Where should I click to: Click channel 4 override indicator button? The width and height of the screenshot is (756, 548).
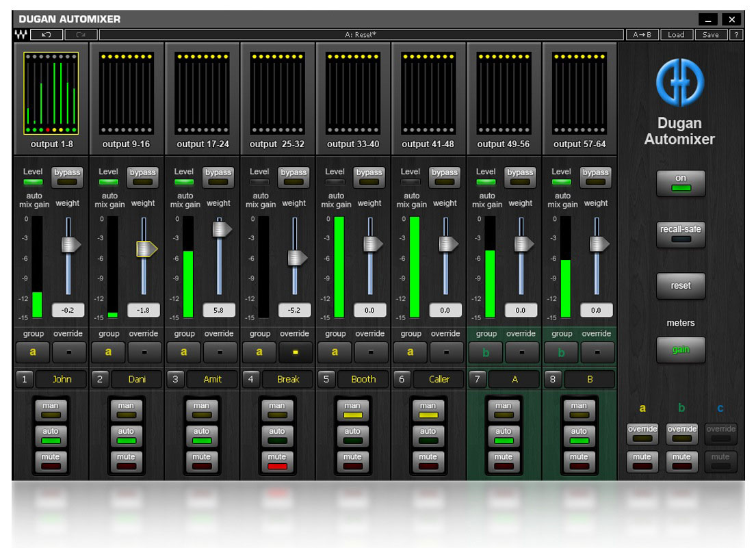click(295, 352)
